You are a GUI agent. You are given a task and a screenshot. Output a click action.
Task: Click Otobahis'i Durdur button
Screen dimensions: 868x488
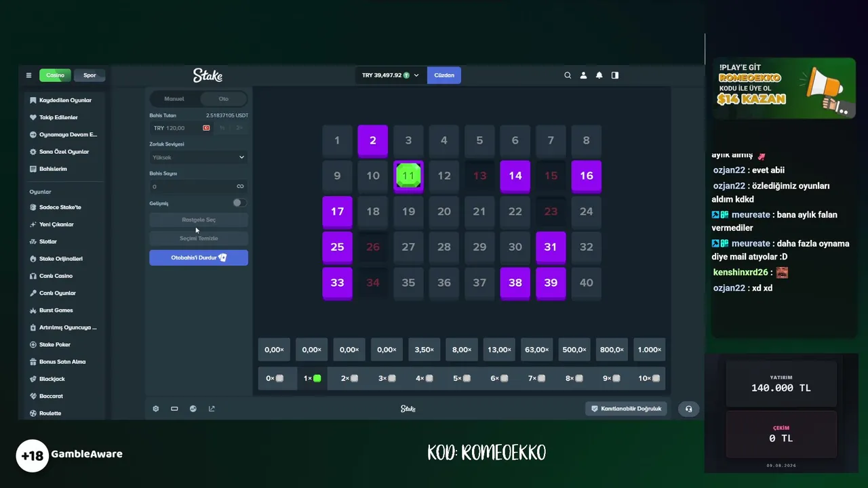click(199, 258)
